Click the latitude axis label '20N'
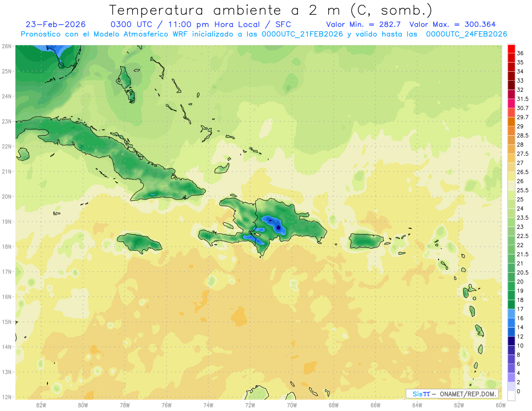The width and height of the screenshot is (532, 411). tap(7, 196)
